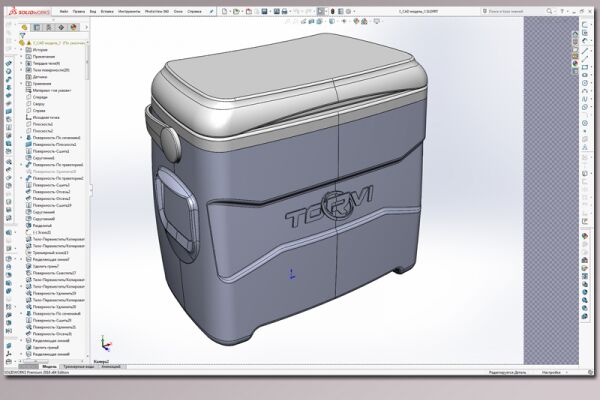
Task: Open the Вставка menu
Action: pos(107,11)
